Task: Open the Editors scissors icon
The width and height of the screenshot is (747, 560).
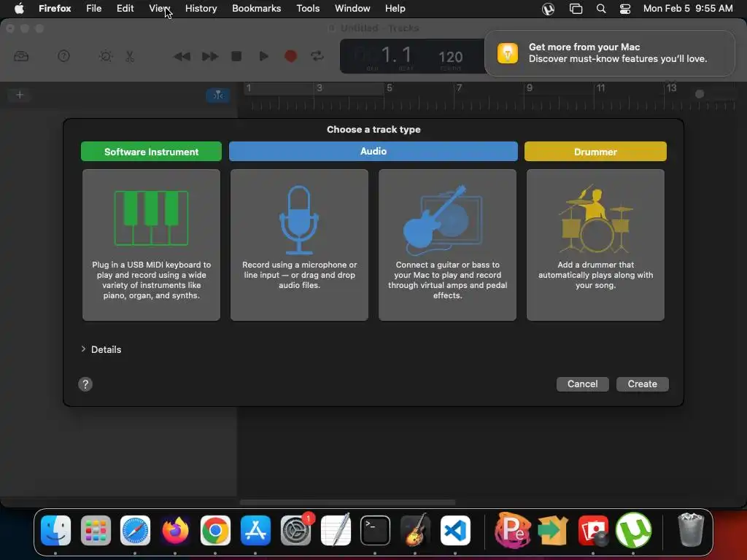Action: (x=130, y=56)
